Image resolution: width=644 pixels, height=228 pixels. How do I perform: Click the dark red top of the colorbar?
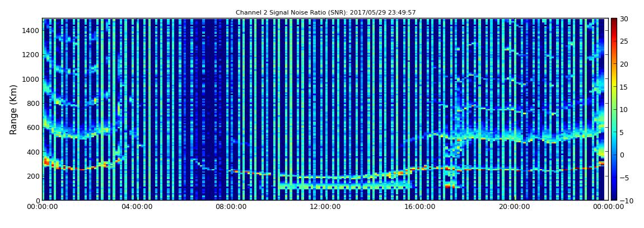click(x=614, y=21)
